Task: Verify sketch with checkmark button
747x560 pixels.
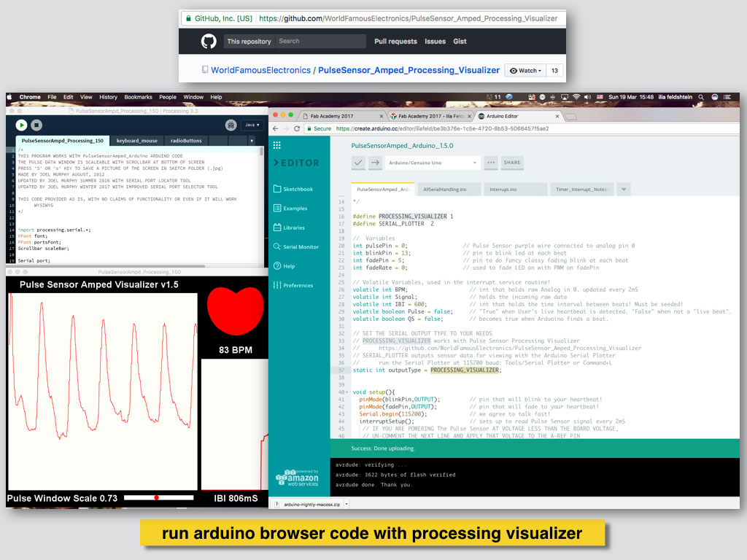Action: tap(358, 163)
